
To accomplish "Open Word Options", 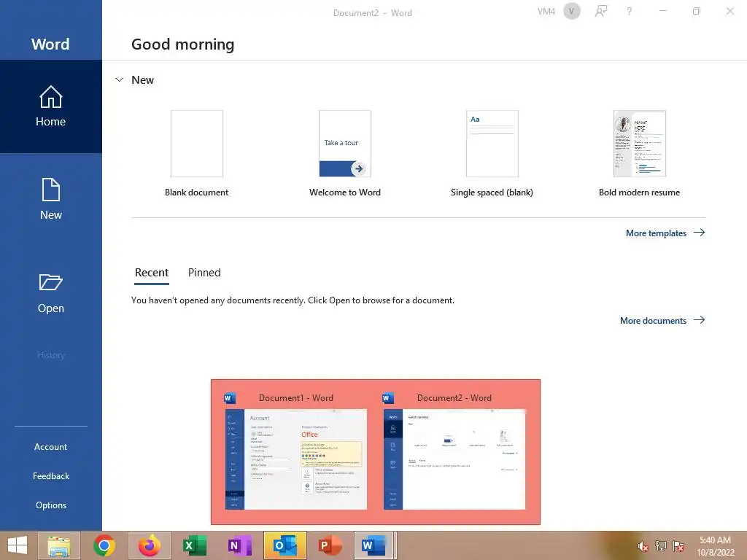I will point(50,505).
